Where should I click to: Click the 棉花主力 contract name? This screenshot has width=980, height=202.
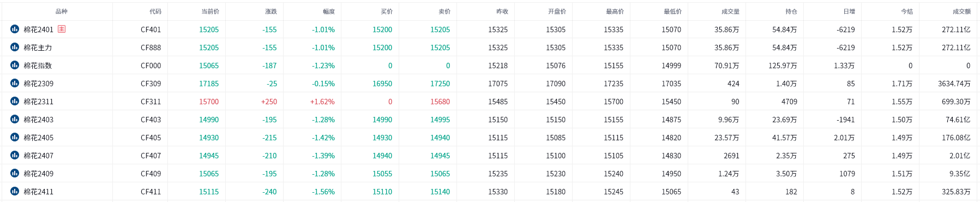38,47
